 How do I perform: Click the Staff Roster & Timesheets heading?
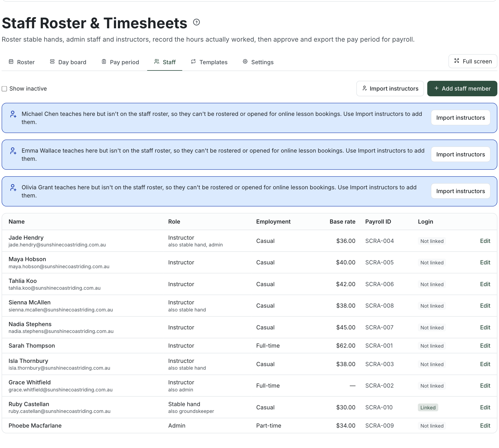click(x=95, y=23)
